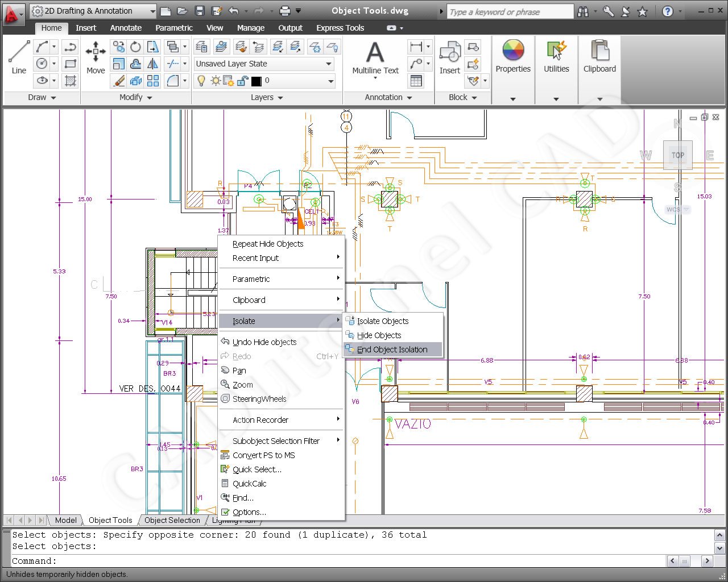This screenshot has height=582, width=728.
Task: Select the Model tab at the bottom
Action: click(x=65, y=520)
